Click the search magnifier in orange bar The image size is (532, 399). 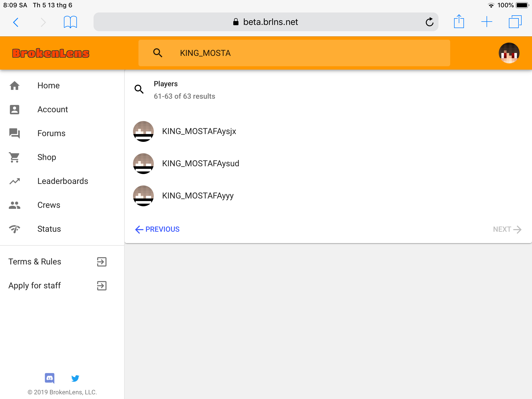tap(158, 53)
